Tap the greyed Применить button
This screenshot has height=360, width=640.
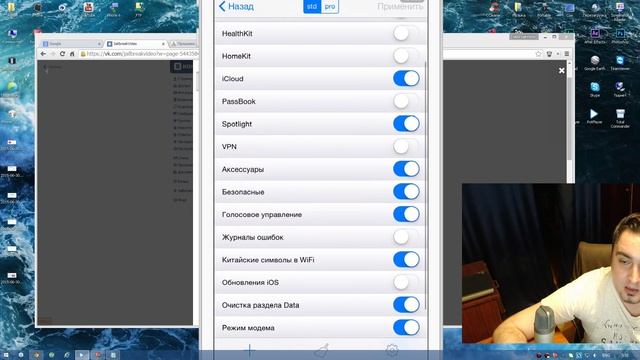[400, 6]
